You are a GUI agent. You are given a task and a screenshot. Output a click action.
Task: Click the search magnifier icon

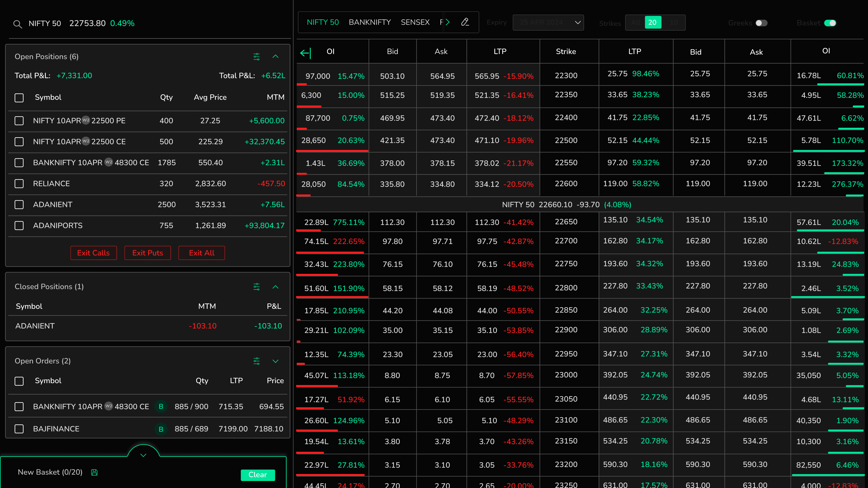pos(18,24)
